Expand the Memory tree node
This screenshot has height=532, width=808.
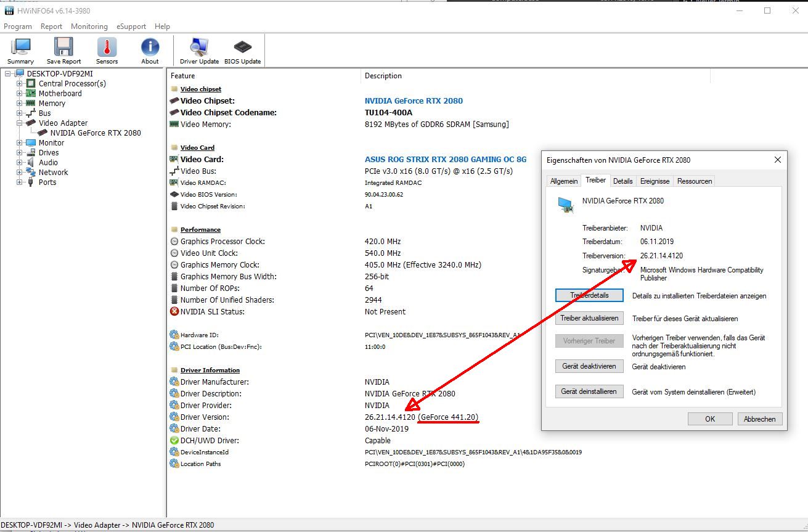20,104
